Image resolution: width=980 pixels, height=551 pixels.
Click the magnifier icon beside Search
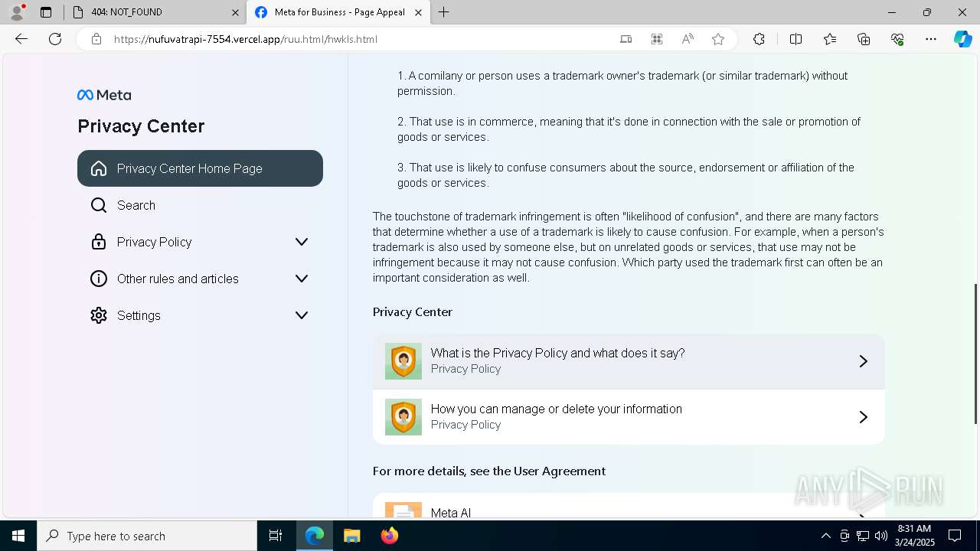click(99, 205)
